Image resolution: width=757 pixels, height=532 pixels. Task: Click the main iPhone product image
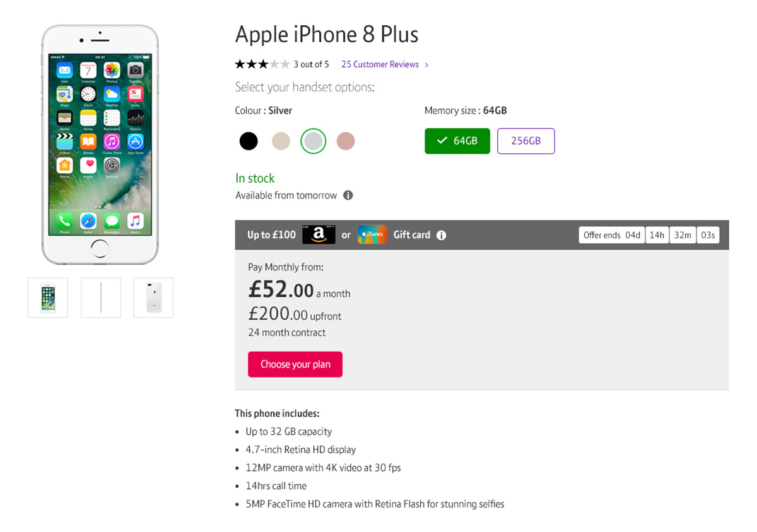100,145
